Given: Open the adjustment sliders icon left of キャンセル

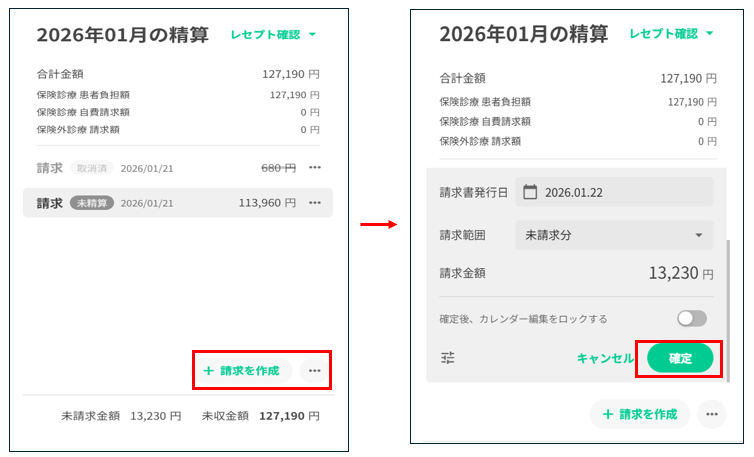Looking at the screenshot, I should click(447, 358).
